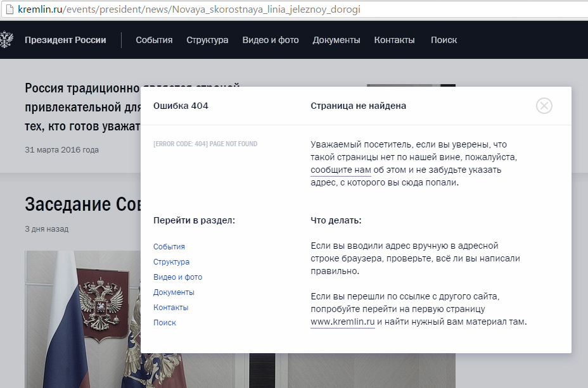
Task: Open Документы in the top navigation bar
Action: click(x=336, y=40)
